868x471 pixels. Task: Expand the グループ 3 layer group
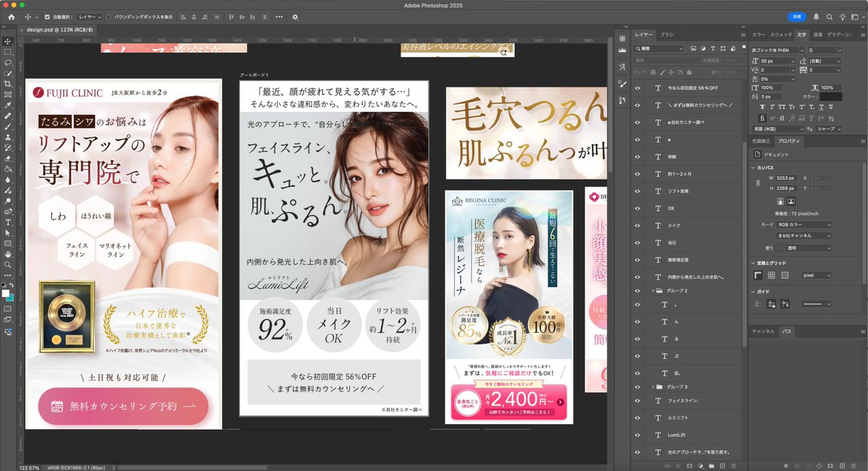tap(652, 387)
